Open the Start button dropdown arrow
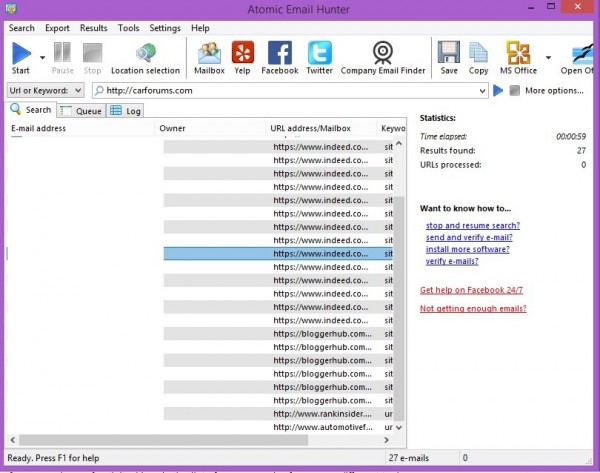Image resolution: width=600 pixels, height=473 pixels. (x=42, y=57)
